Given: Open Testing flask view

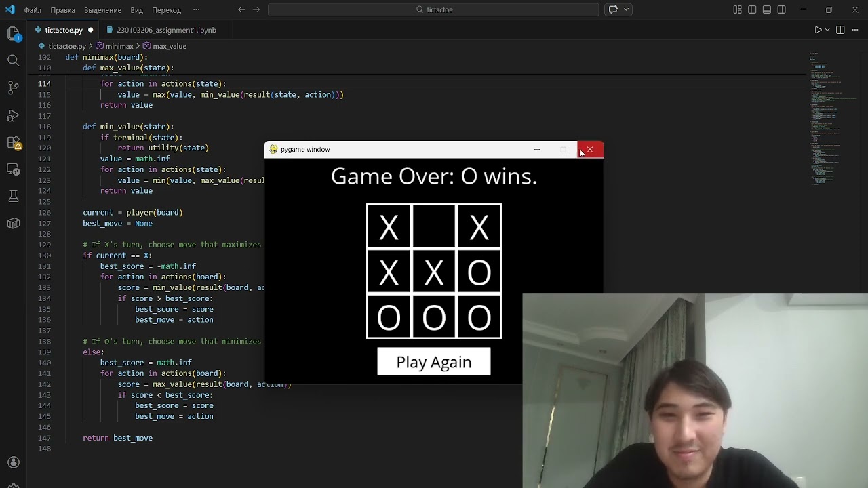Looking at the screenshot, I should coord(13,197).
